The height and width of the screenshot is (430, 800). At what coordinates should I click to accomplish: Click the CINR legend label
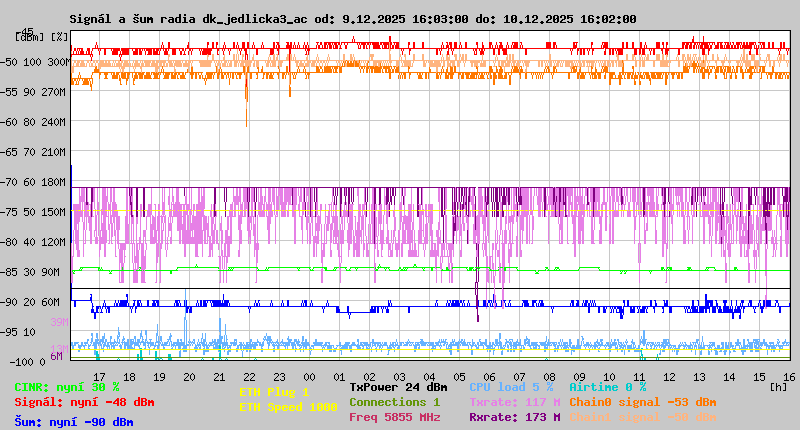point(67,387)
